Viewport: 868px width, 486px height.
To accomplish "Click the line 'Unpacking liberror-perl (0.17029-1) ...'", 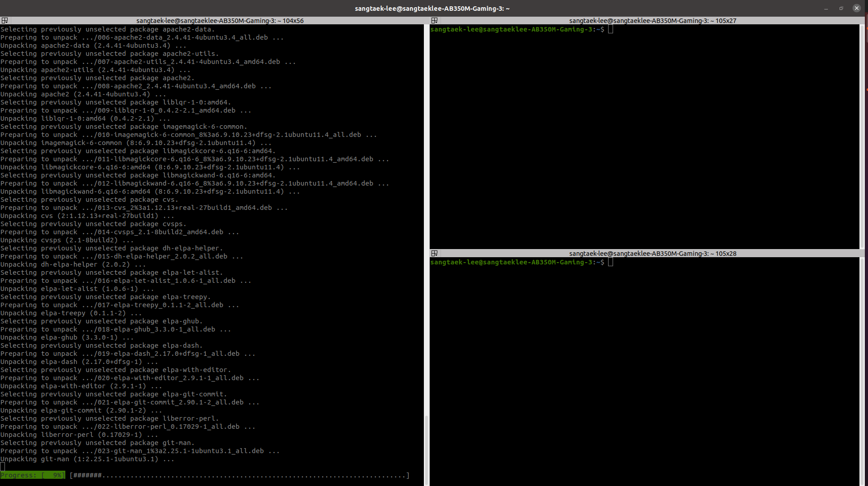I will pyautogui.click(x=79, y=435).
